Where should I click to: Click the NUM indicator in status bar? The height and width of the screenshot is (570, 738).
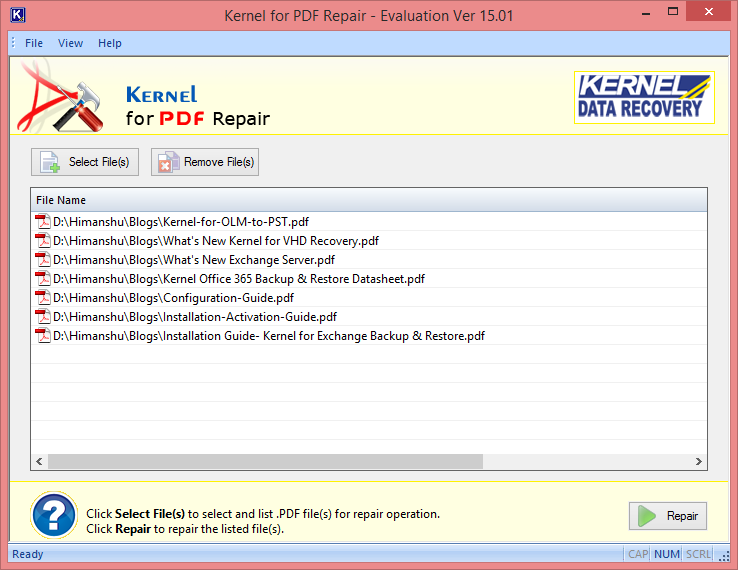point(666,554)
